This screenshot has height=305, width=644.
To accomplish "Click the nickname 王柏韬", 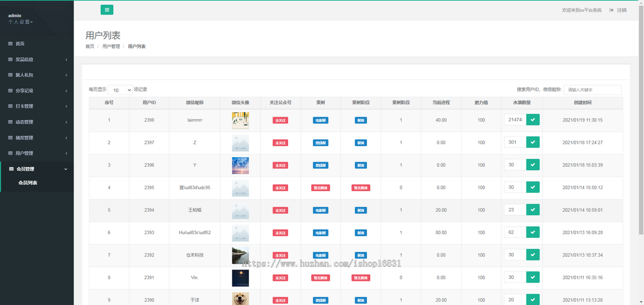I will 195,210.
